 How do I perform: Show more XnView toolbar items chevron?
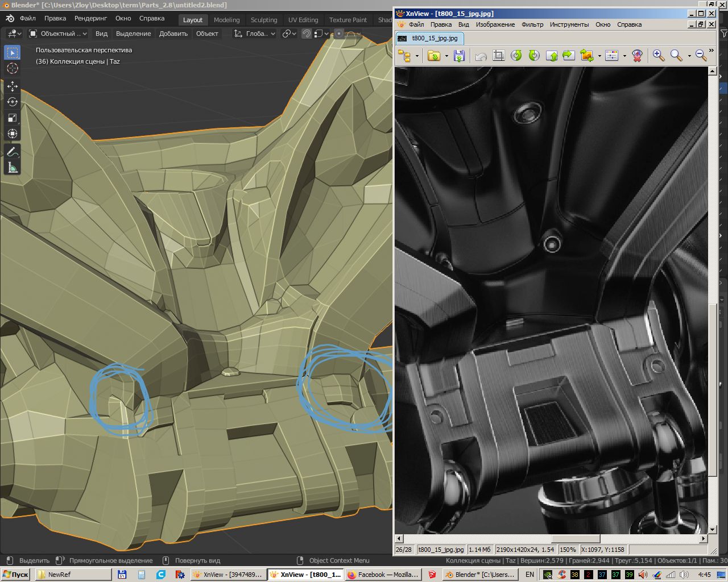point(711,51)
